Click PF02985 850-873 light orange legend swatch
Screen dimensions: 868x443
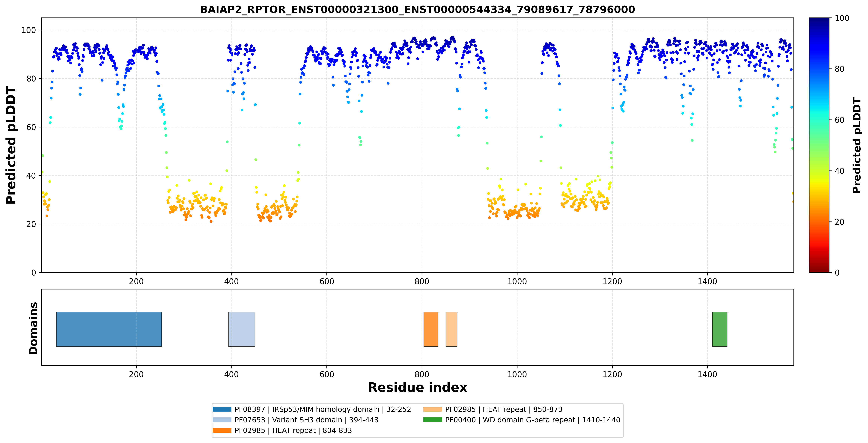pyautogui.click(x=432, y=409)
